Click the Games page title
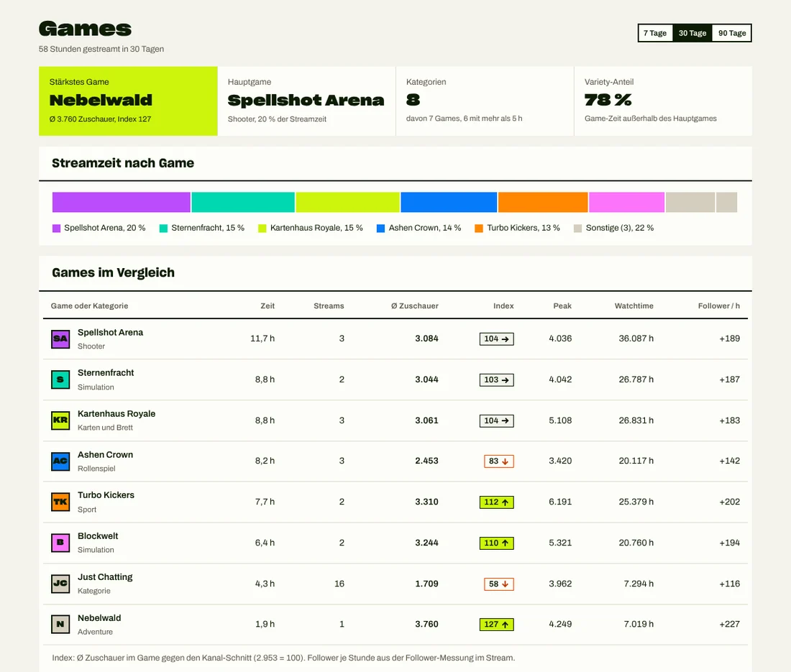 [x=86, y=29]
